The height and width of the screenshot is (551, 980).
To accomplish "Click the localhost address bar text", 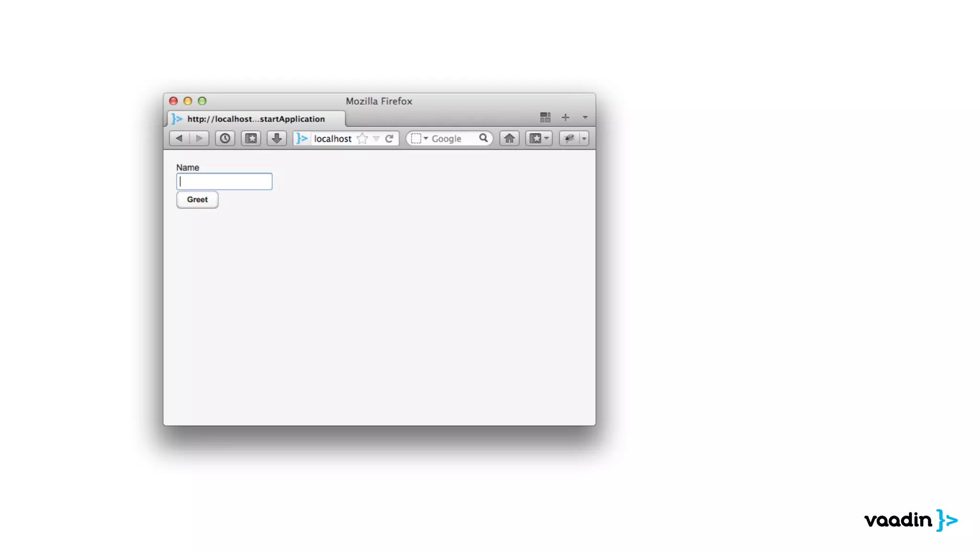I will [x=333, y=139].
